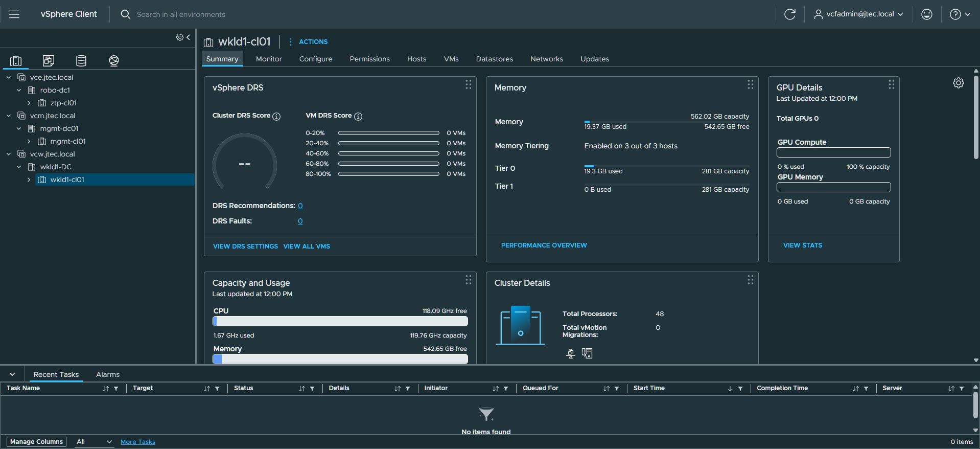Expand the mgmt-cl01 cluster node
Screen dimensions: 980x449
point(29,141)
